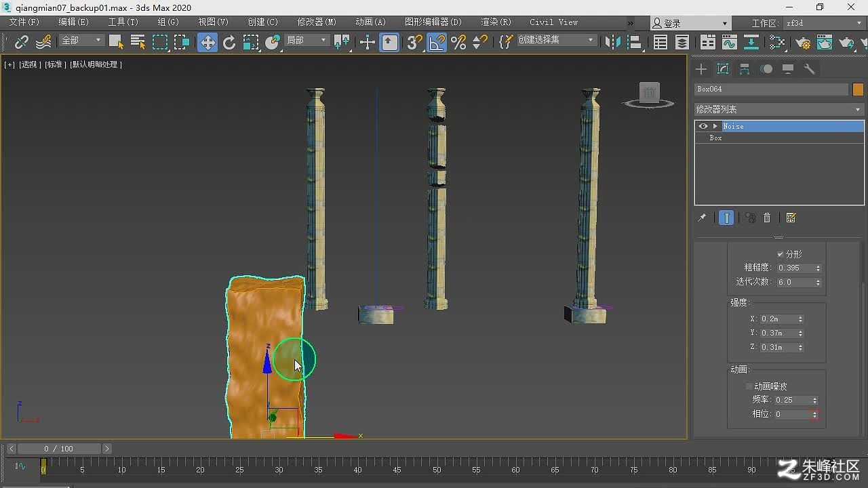Remove modifier with trash icon
Screen dimensions: 868x488
click(767, 218)
